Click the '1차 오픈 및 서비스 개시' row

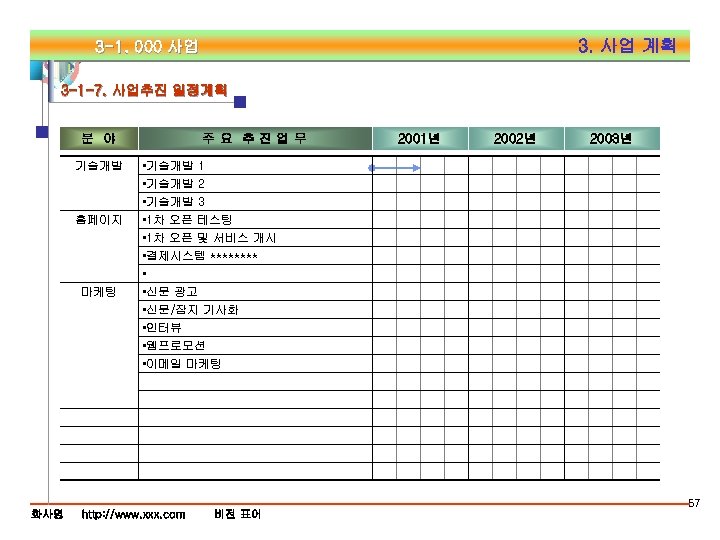click(x=255, y=237)
